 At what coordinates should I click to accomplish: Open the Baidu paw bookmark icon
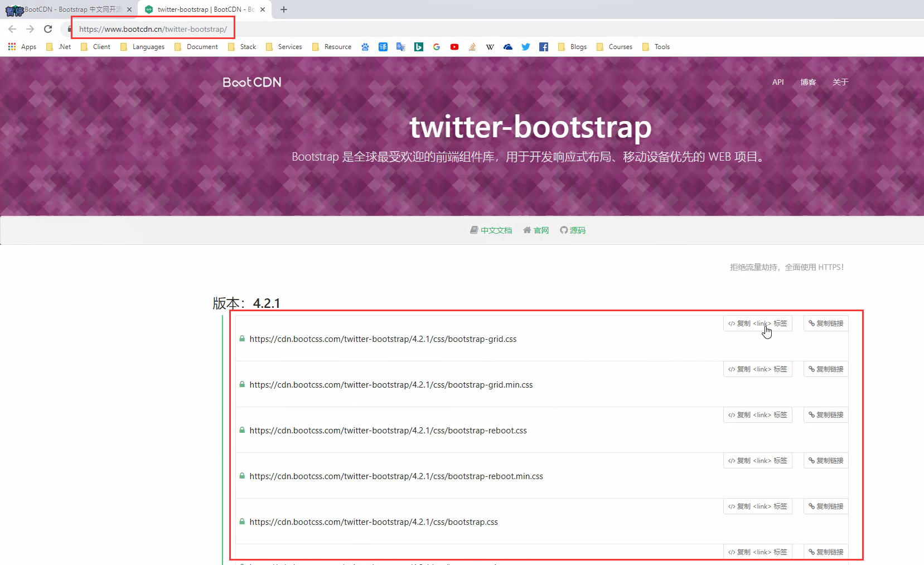365,47
